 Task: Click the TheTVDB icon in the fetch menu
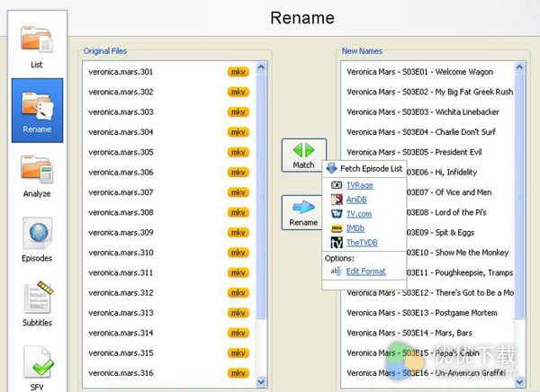pyautogui.click(x=337, y=243)
